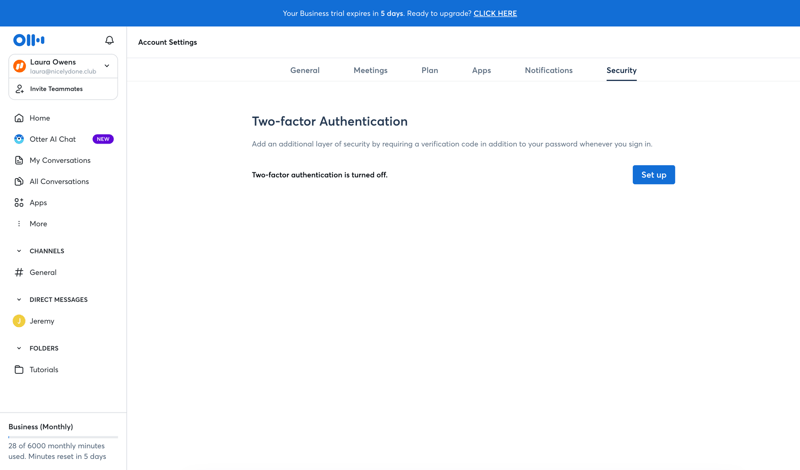This screenshot has height=470, width=800.
Task: Collapse the Direct Messages section
Action: coord(19,300)
